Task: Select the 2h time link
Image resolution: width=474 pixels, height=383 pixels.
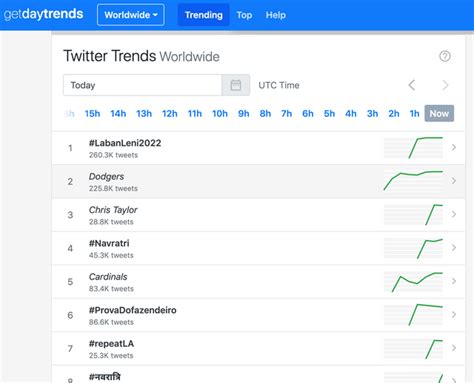Action: [x=394, y=114]
